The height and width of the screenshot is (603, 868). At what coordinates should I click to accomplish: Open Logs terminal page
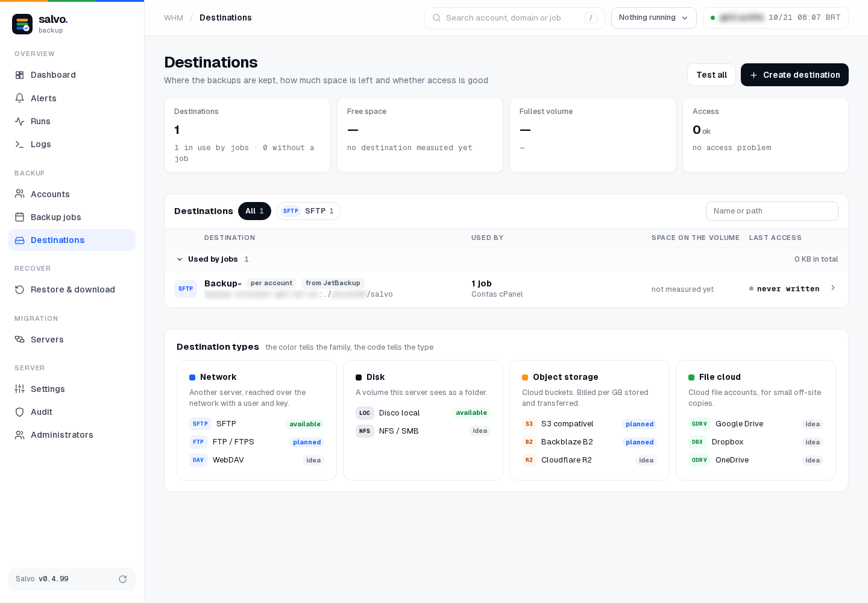72,144
